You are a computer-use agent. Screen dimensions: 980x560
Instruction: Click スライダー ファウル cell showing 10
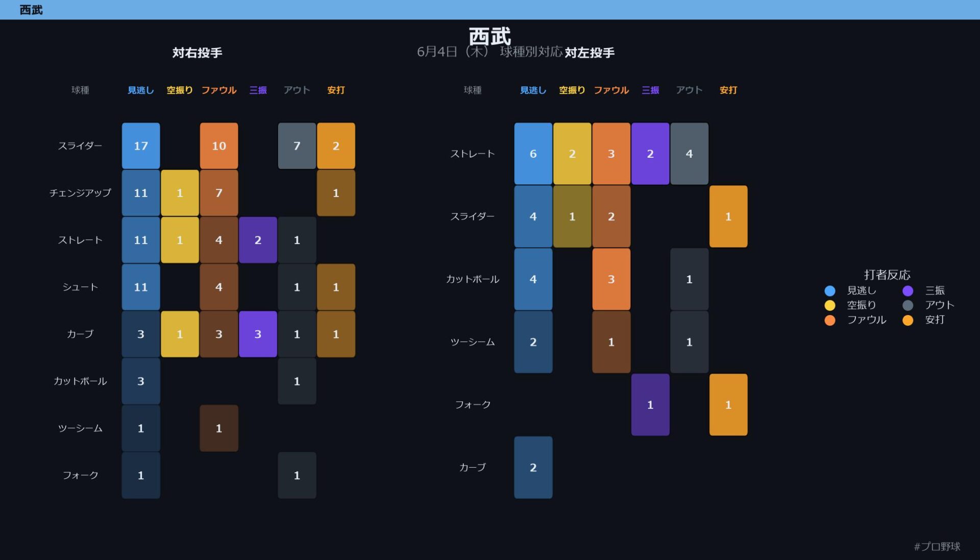coord(219,145)
